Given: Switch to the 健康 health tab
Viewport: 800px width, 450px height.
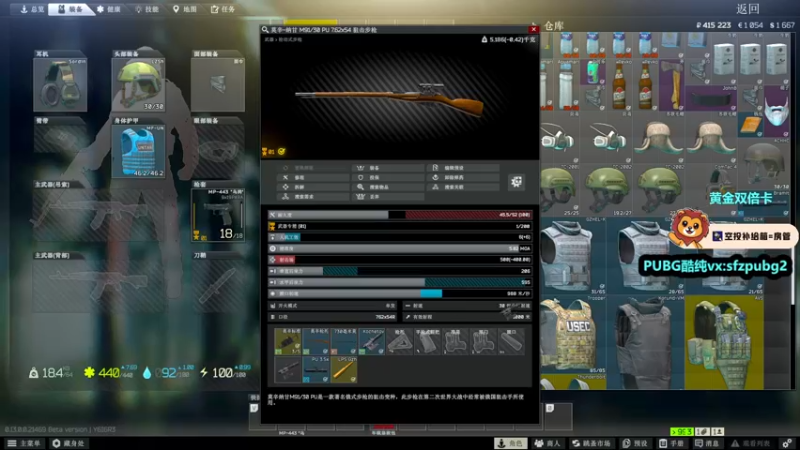Looking at the screenshot, I should [x=109, y=9].
